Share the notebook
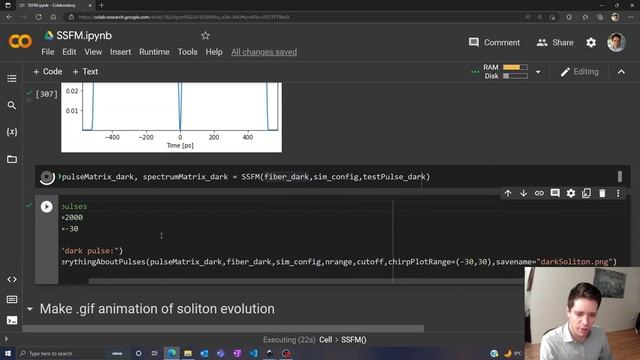This screenshot has width=640, height=360. pyautogui.click(x=555, y=42)
